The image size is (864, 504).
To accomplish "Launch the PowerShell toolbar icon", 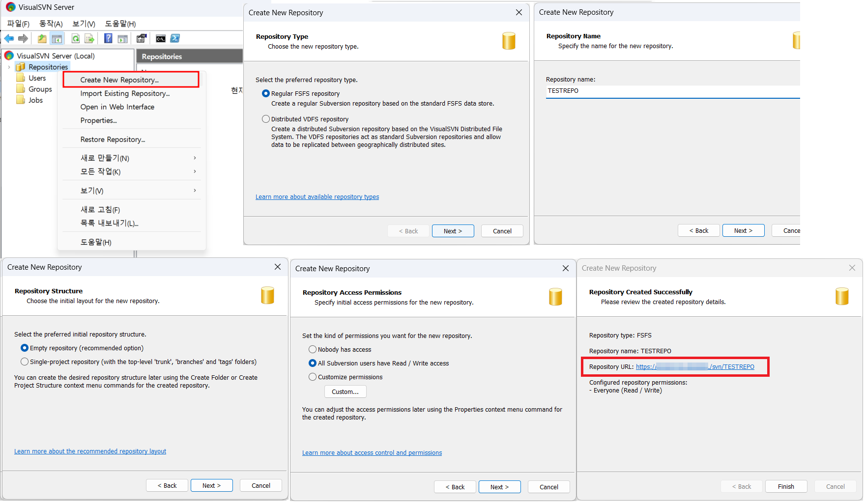I will pos(175,38).
